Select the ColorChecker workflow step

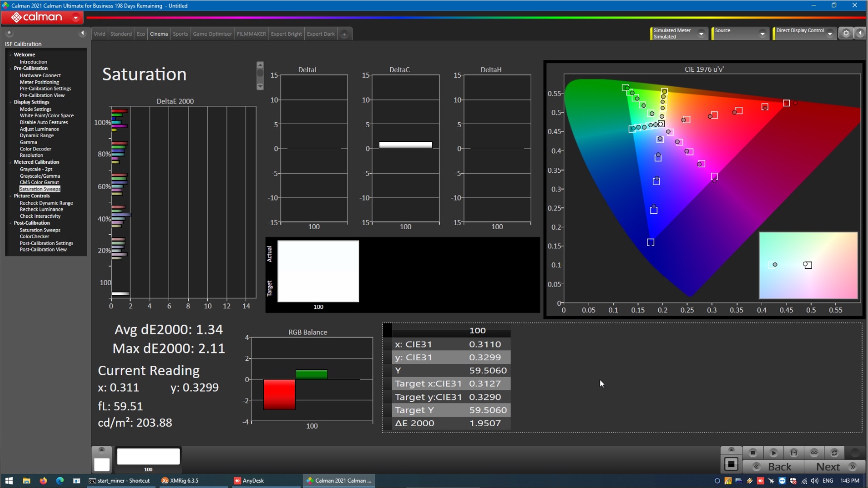[34, 237]
